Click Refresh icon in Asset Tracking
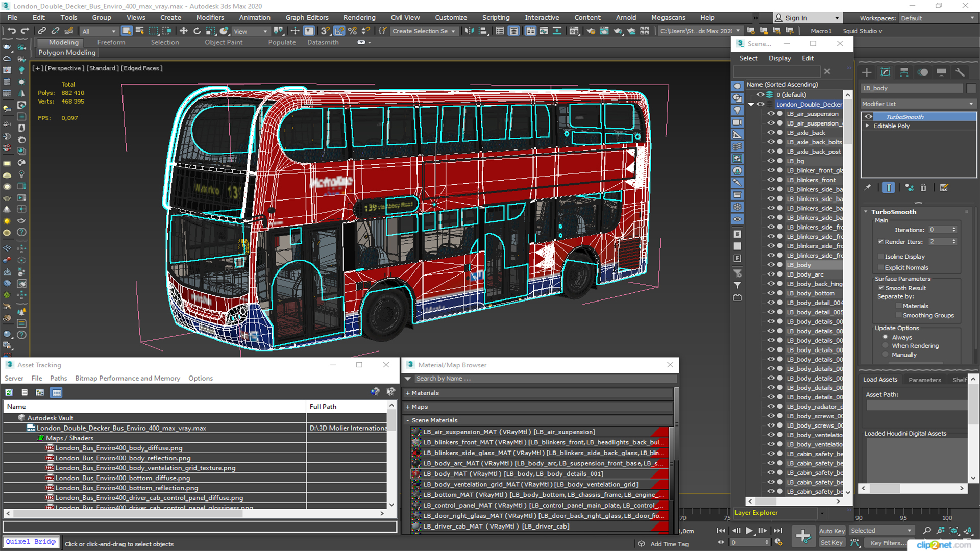Screen dimensions: 980x551 pyautogui.click(x=9, y=392)
